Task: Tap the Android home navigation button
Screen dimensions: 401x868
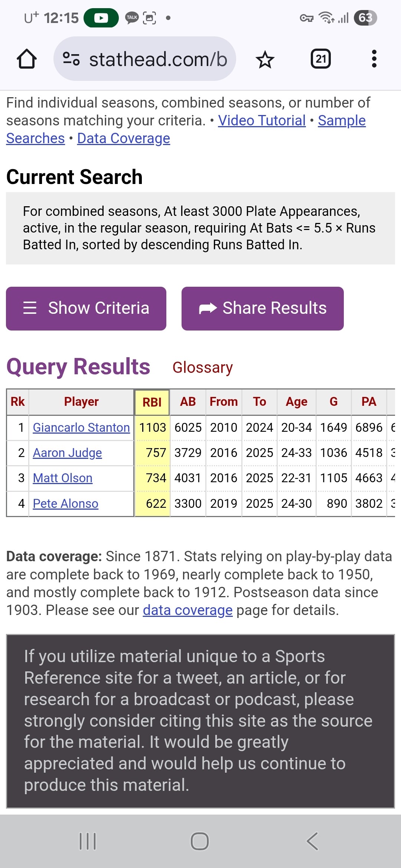Action: 200,841
